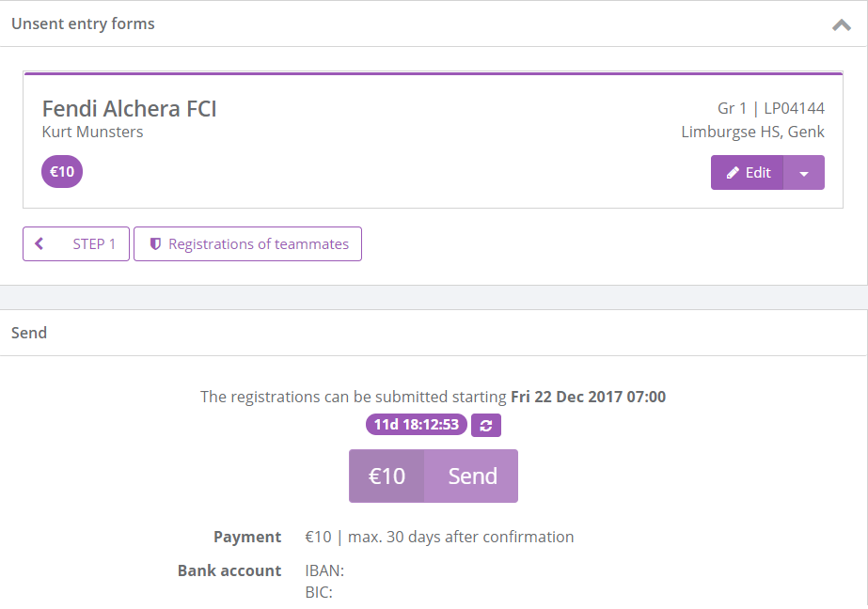This screenshot has height=609, width=868.
Task: Click the back chevron icon in STEP 1
Action: point(39,243)
